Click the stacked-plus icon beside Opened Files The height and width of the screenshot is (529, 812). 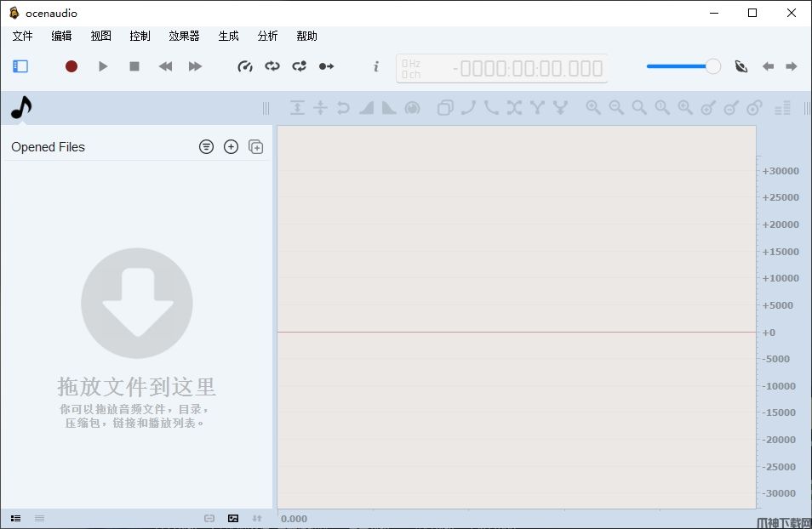255,147
